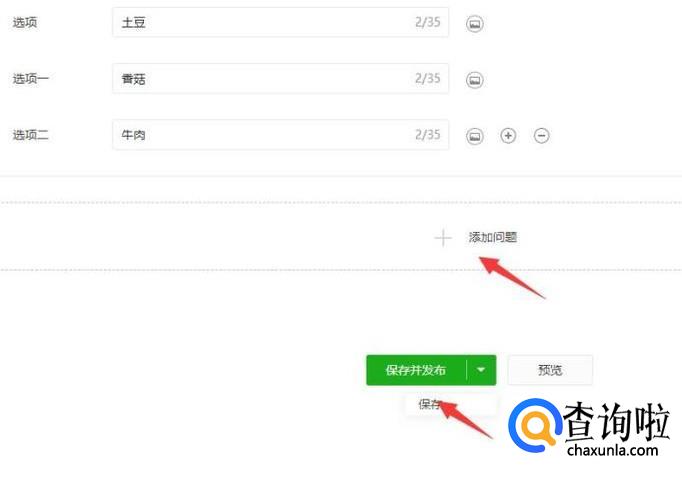The image size is (682, 481).
Task: Expand the arrow beside 保存并发布
Action: click(481, 370)
